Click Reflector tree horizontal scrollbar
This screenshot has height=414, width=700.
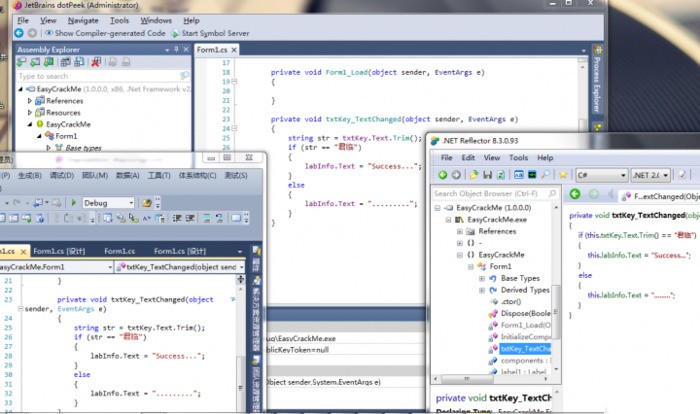pos(491,379)
